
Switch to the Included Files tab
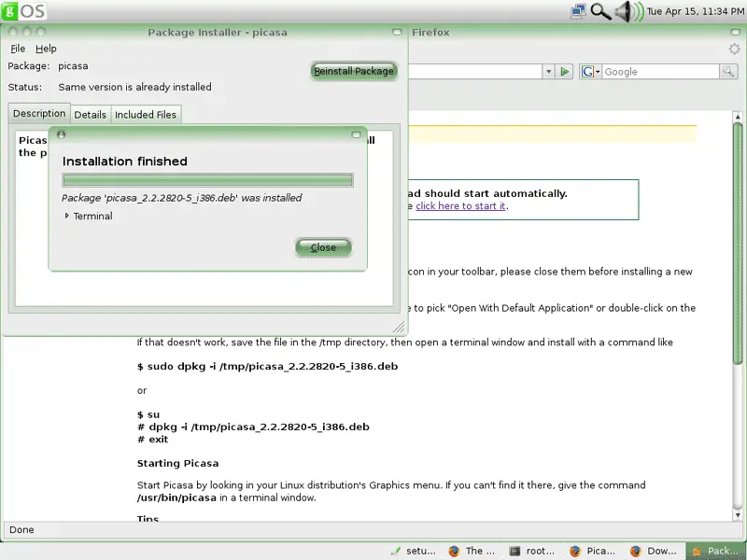(x=146, y=115)
